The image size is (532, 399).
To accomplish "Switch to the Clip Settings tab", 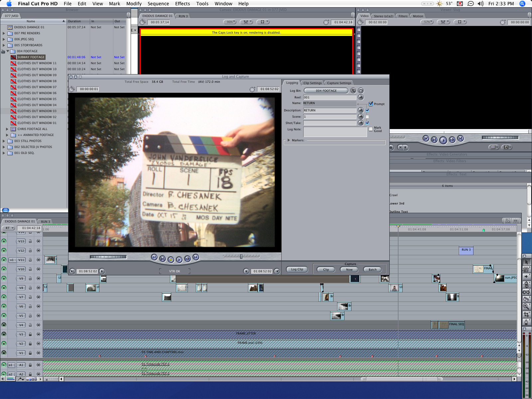I will coord(313,83).
